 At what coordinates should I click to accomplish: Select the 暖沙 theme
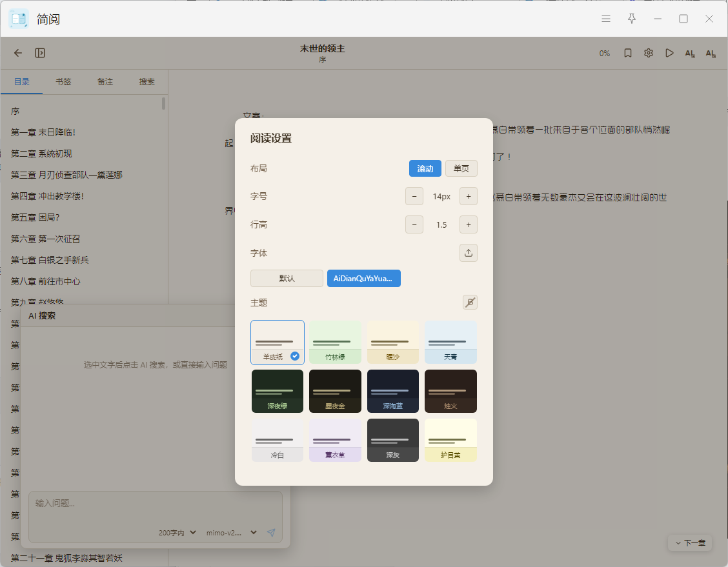[393, 343]
